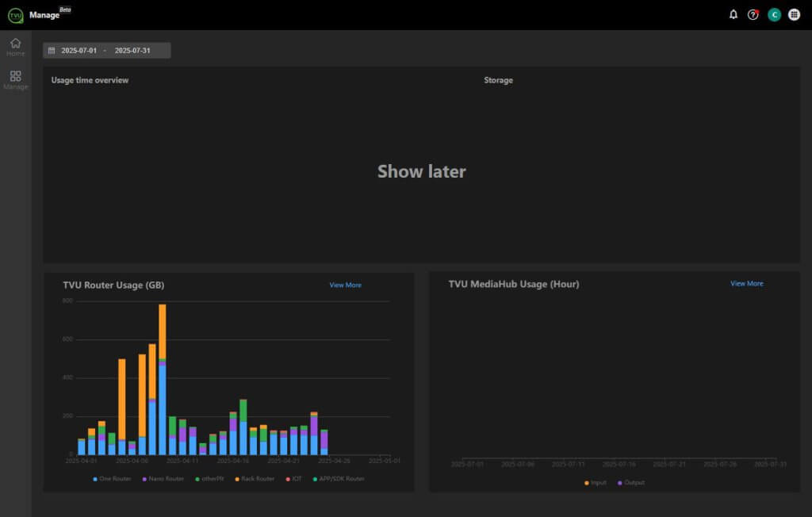The width and height of the screenshot is (812, 517).
Task: Open Manage section in sidebar
Action: pos(16,80)
